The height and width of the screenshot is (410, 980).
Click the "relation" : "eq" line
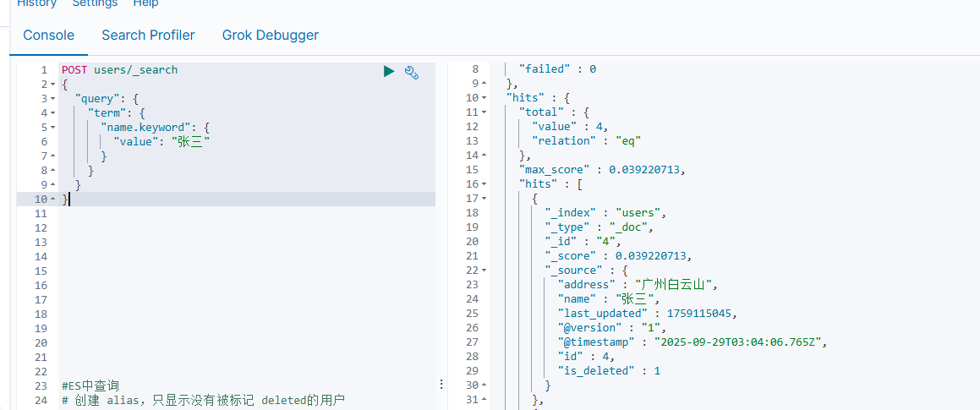[x=586, y=141]
